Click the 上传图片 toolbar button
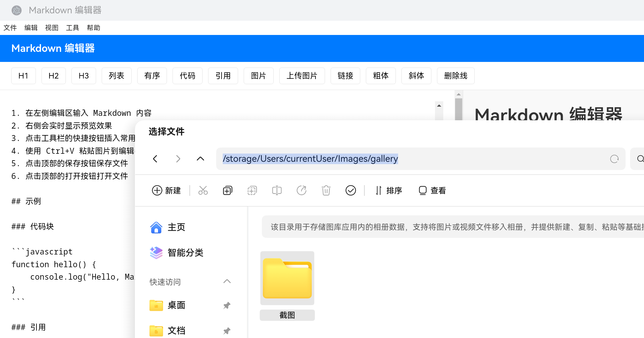 pos(302,76)
